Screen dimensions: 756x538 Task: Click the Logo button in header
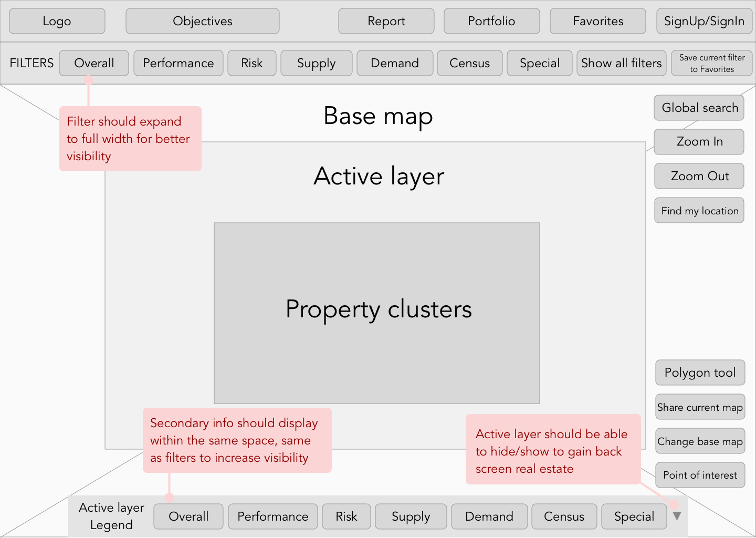coord(57,21)
